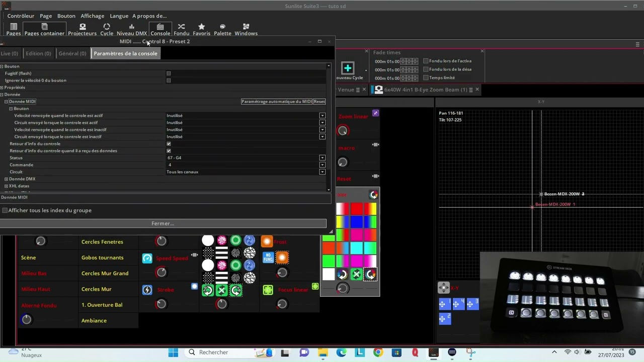Open Favoris star icon
The image size is (644, 362).
(201, 29)
